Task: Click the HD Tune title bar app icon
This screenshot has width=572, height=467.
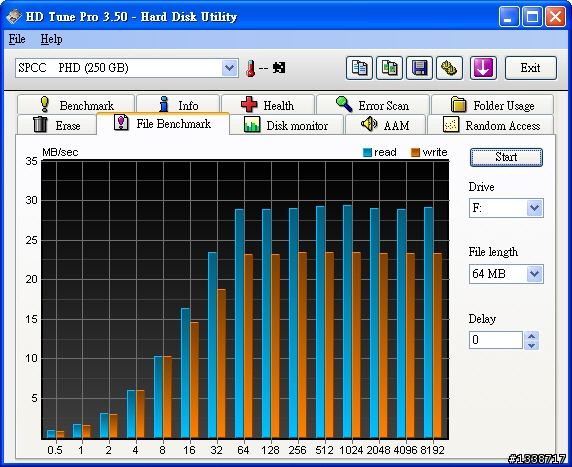Action: point(14,16)
